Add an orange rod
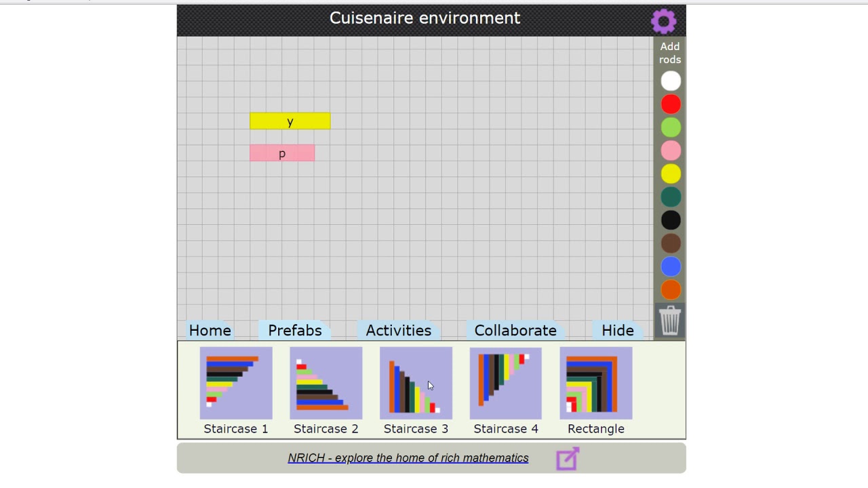The width and height of the screenshot is (868, 488). tap(671, 290)
